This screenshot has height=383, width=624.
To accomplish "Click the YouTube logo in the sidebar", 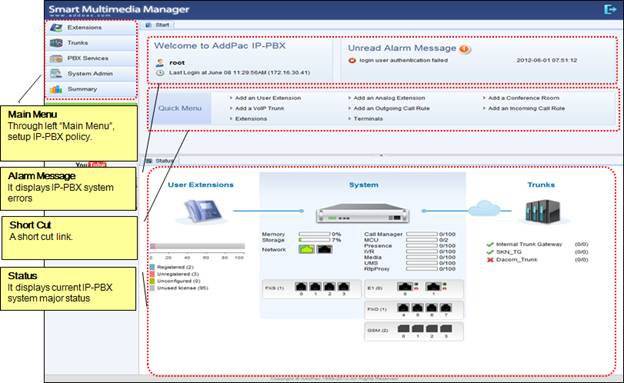I will (x=91, y=164).
